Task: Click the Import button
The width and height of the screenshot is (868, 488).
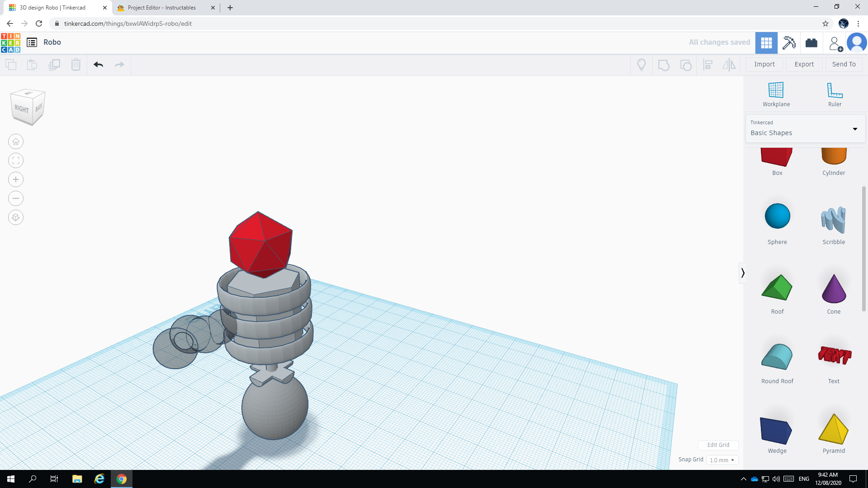Action: (x=764, y=65)
